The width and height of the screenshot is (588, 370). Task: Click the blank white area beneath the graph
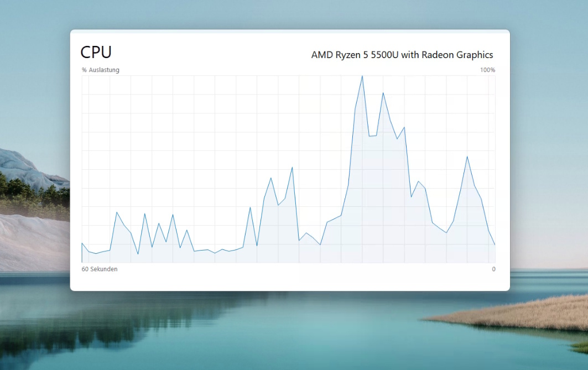[x=289, y=281]
